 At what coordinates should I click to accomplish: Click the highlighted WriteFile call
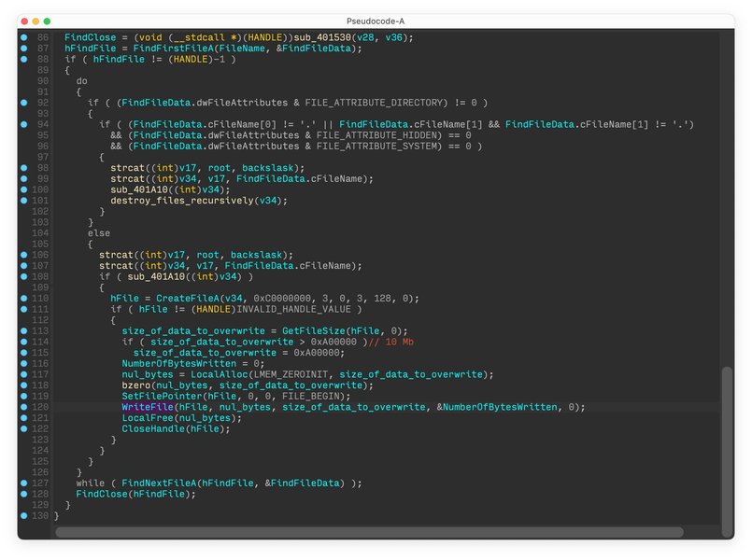147,408
